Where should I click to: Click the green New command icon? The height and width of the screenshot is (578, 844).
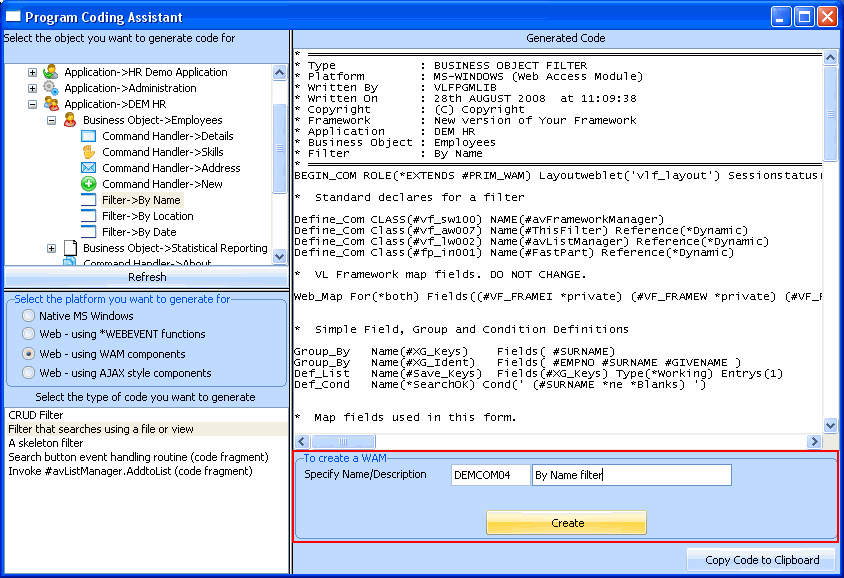pyautogui.click(x=88, y=184)
